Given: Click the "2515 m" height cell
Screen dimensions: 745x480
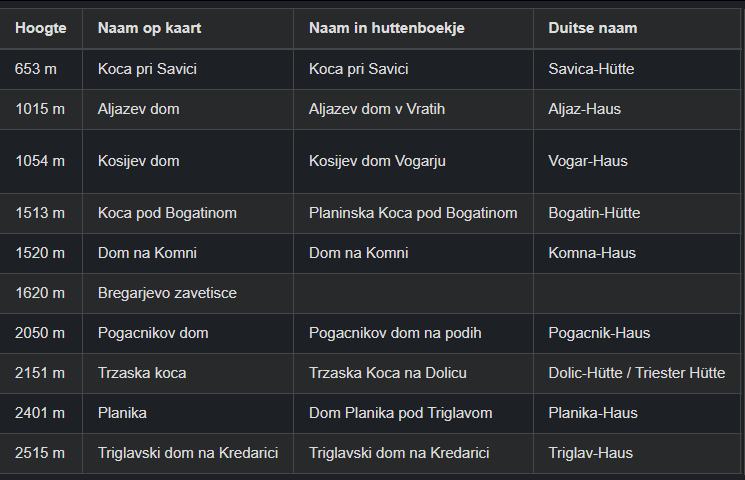Looking at the screenshot, I should pyautogui.click(x=40, y=453).
